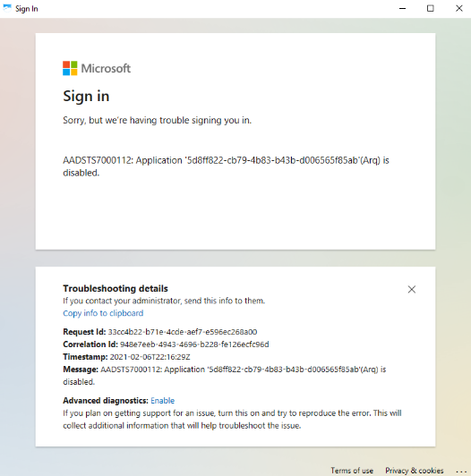Click the Correlation Id value text
The height and width of the screenshot is (476, 471).
tap(194, 344)
